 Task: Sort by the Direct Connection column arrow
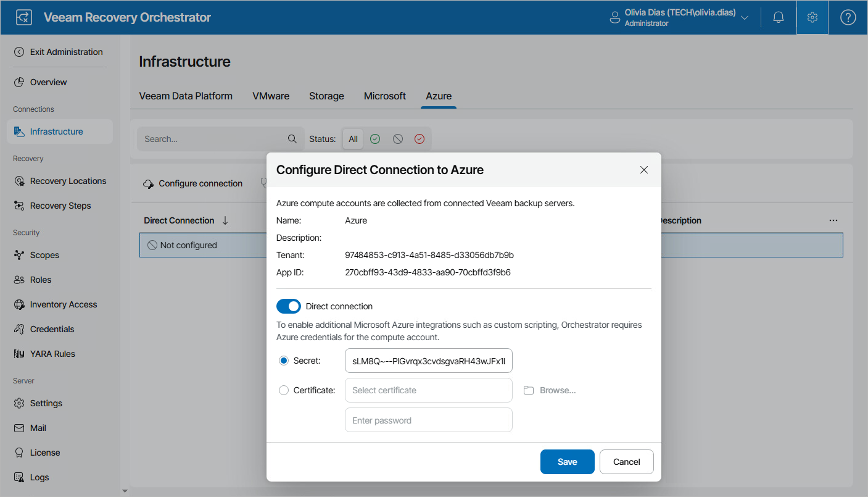click(x=225, y=220)
